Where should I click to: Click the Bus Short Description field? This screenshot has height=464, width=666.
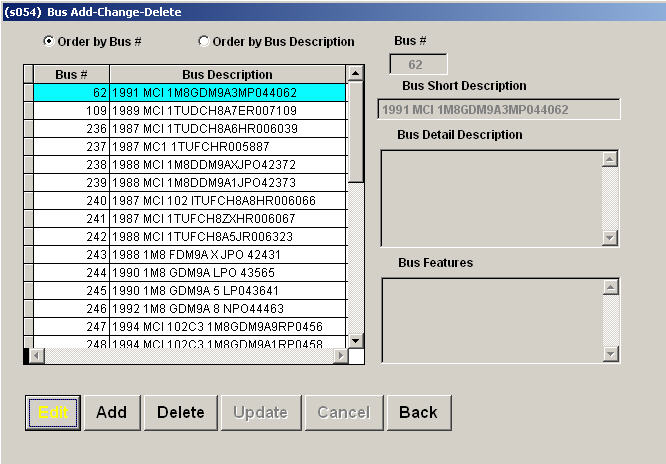click(499, 110)
